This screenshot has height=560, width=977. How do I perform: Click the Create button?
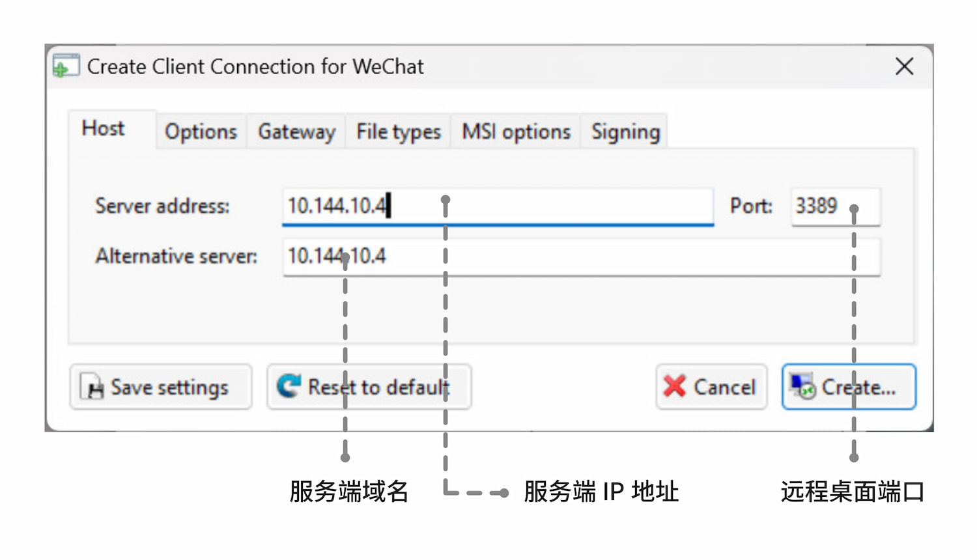(848, 387)
